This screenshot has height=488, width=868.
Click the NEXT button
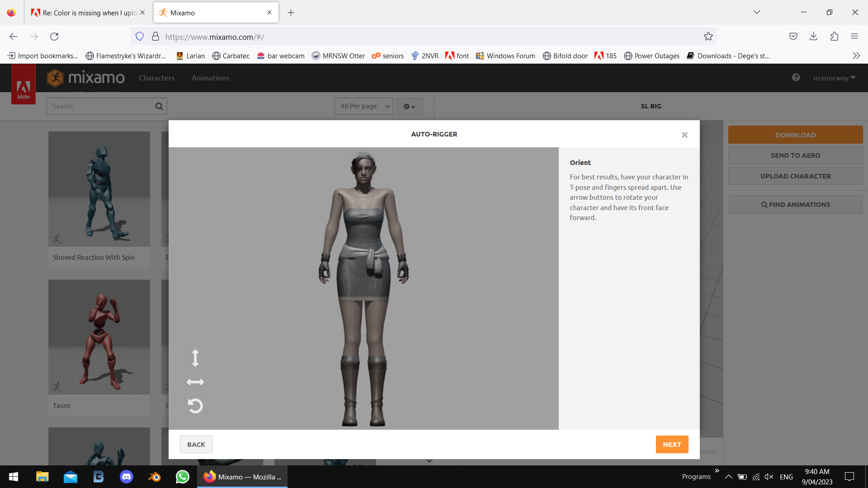pos(672,444)
